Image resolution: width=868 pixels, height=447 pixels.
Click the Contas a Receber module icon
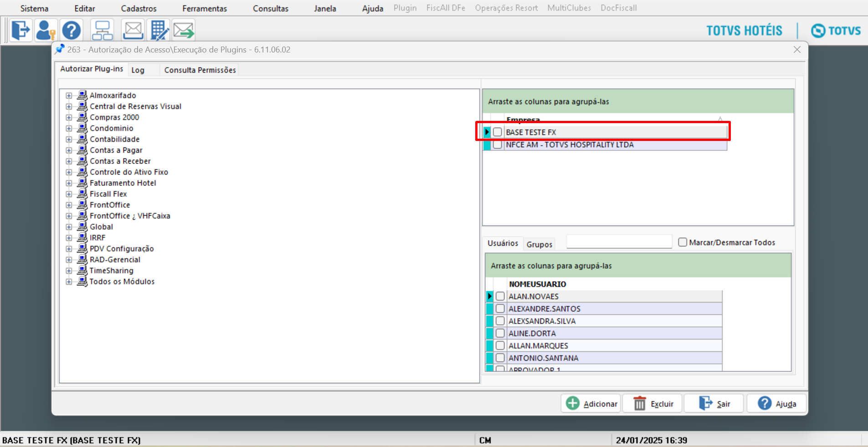pos(82,161)
